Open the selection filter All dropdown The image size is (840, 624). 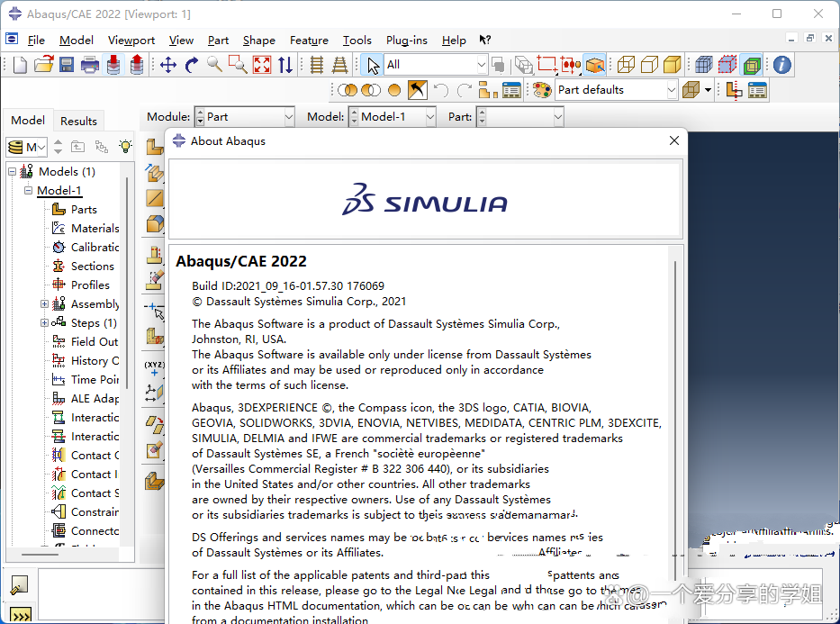coord(436,65)
